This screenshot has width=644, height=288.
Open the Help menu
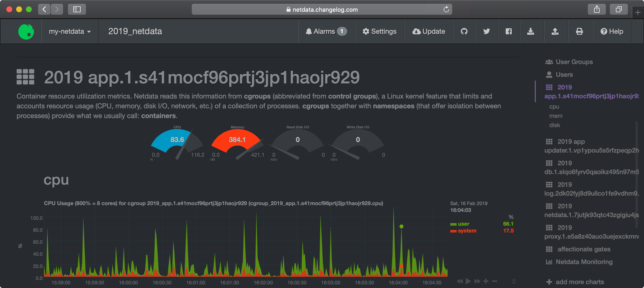[612, 32]
